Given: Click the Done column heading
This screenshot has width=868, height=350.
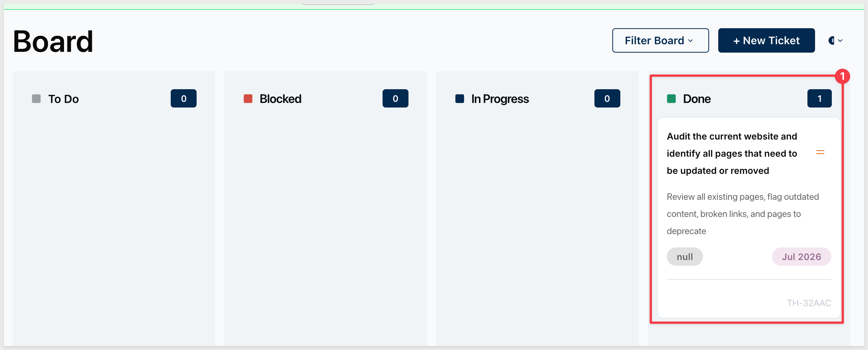Looking at the screenshot, I should tap(697, 99).
